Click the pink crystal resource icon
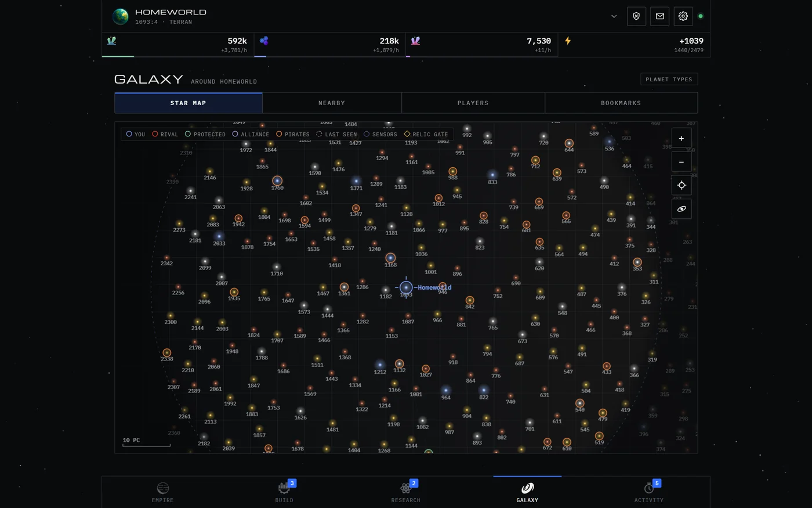The image size is (812, 508). [x=415, y=41]
